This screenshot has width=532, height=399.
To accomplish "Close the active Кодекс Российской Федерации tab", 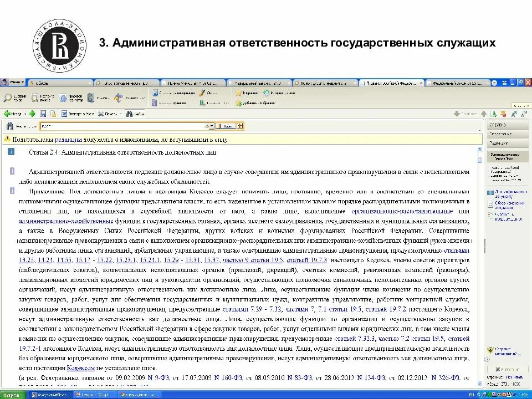I will (x=421, y=83).
